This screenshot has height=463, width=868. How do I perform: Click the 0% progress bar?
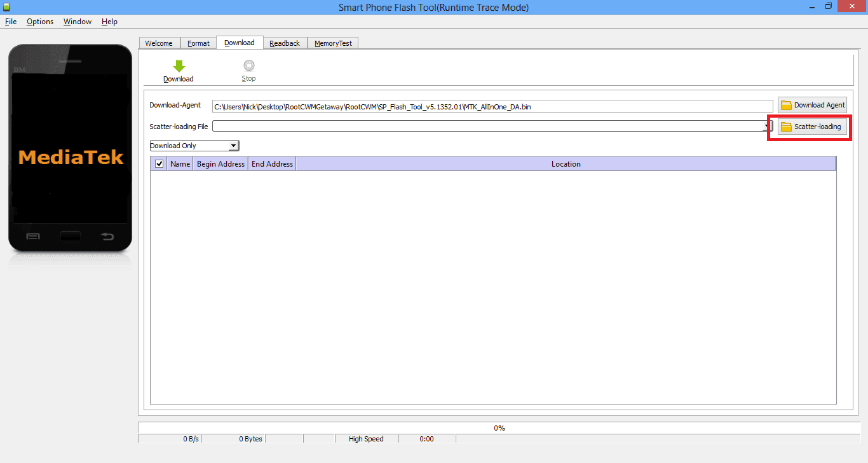tap(499, 428)
